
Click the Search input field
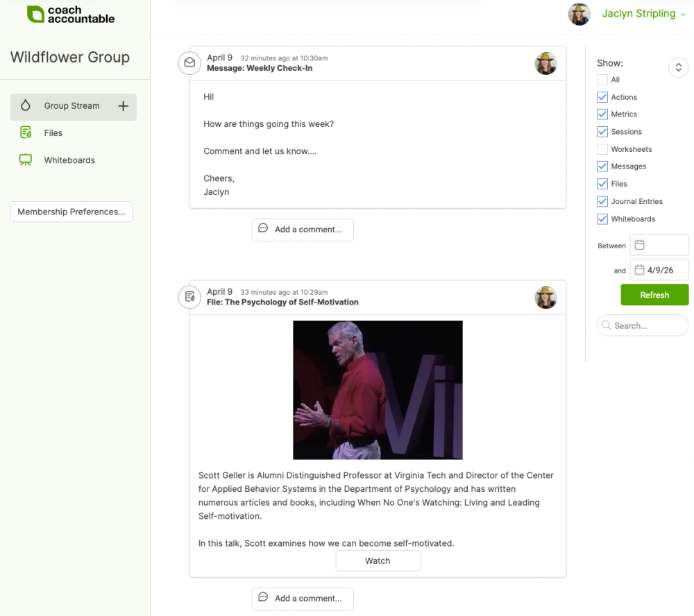click(643, 325)
